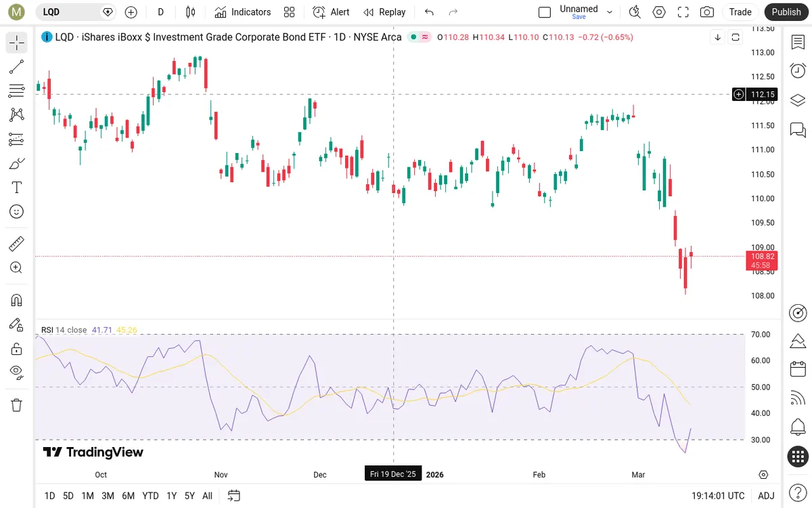Add order at the 112.15 price plus

[740, 94]
